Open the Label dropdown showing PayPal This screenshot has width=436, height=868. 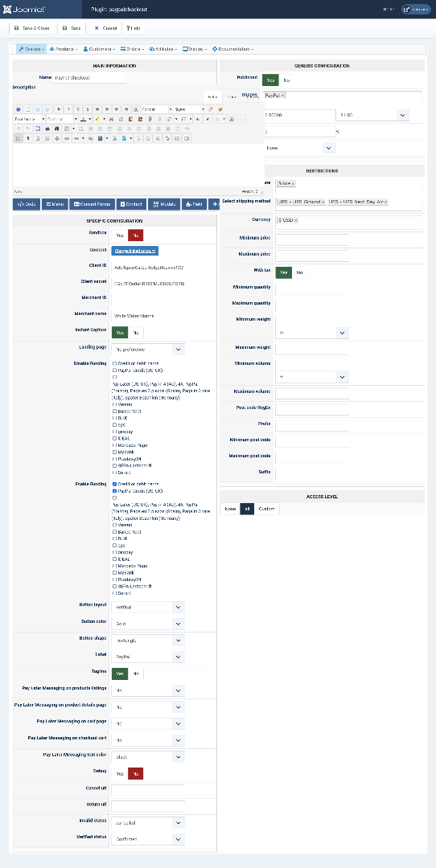coord(148,657)
